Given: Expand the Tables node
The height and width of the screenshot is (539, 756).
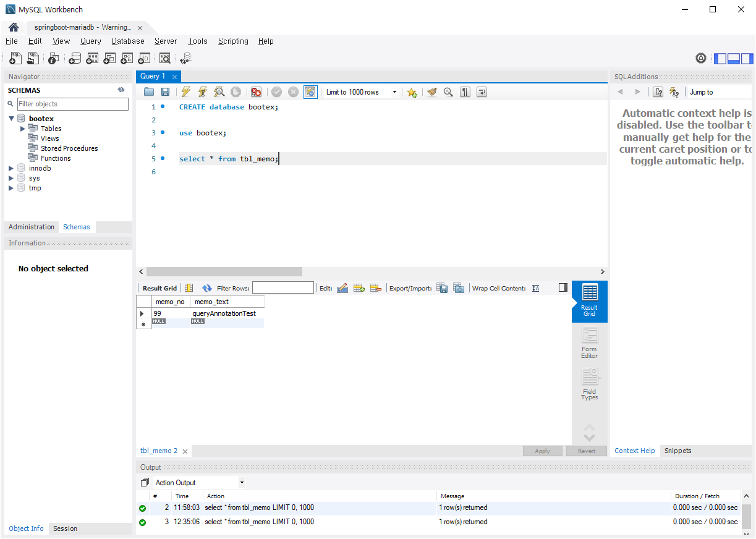Looking at the screenshot, I should click(23, 129).
